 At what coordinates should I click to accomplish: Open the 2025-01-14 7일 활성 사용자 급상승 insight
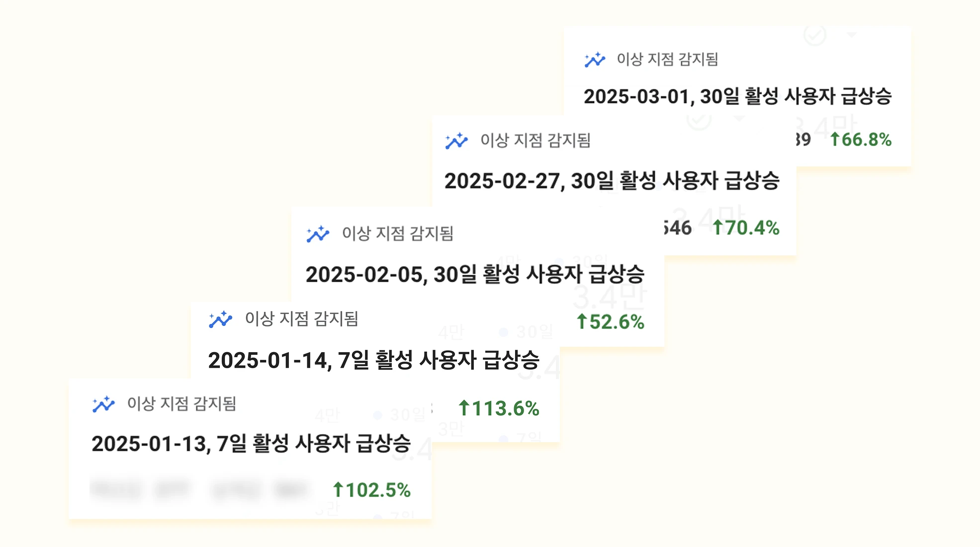[373, 360]
